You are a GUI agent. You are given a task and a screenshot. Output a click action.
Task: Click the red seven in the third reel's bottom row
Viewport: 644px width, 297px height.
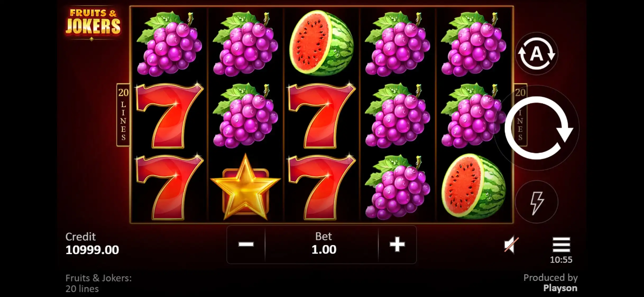click(321, 187)
